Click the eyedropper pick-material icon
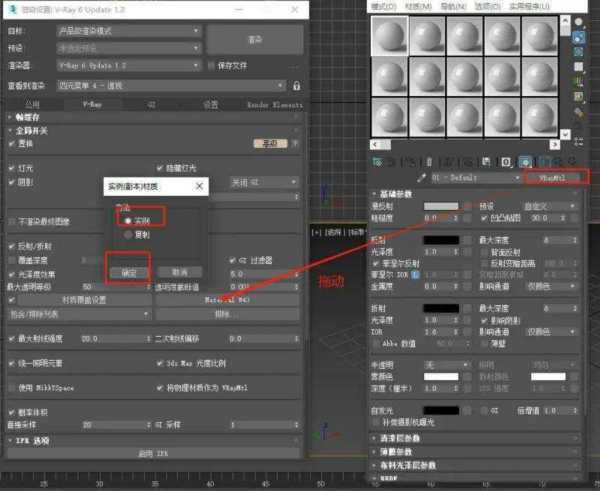 [x=421, y=178]
